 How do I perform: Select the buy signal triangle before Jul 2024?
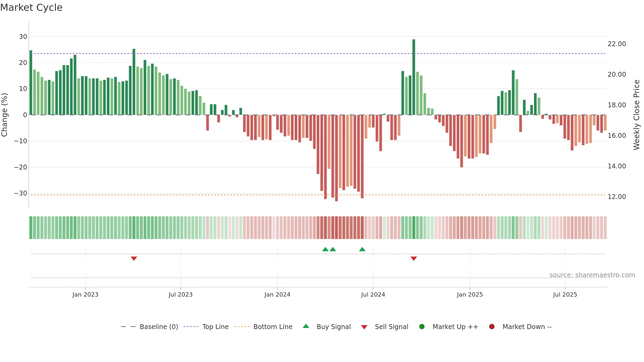[362, 249]
